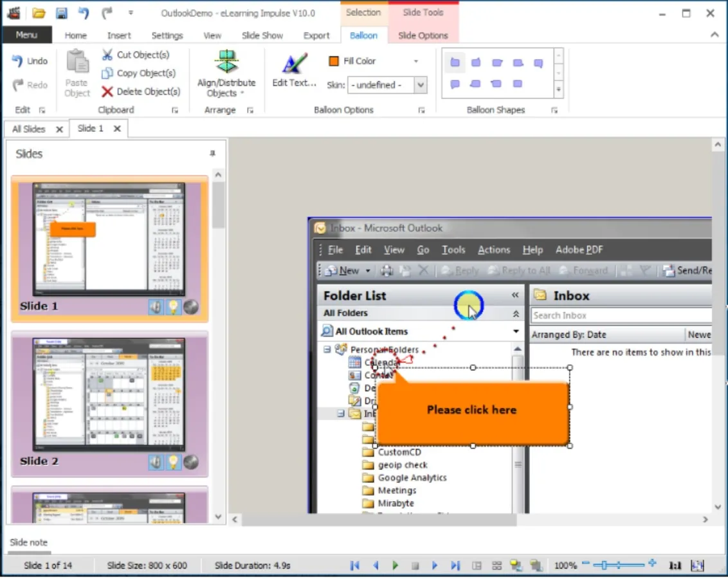Expand the Fill Color dropdown arrow
Viewport: 728px width, 579px height.
[x=416, y=61]
